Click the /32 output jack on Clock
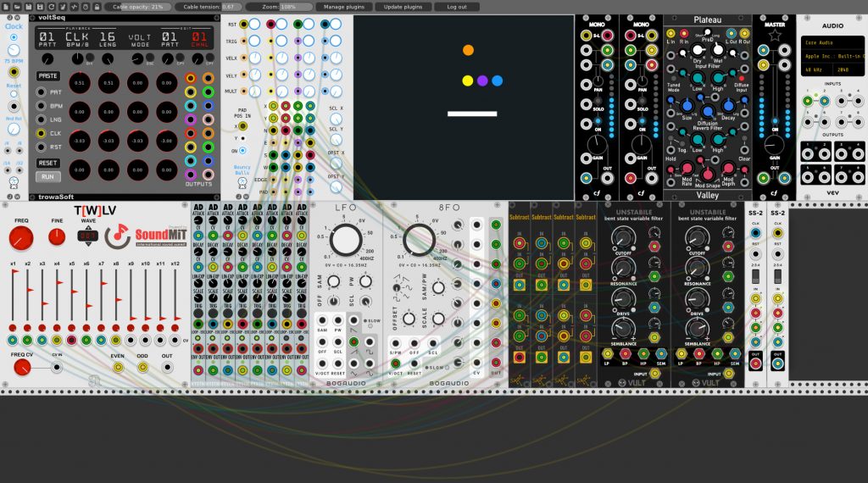The width and height of the screenshot is (868, 483). (20, 171)
